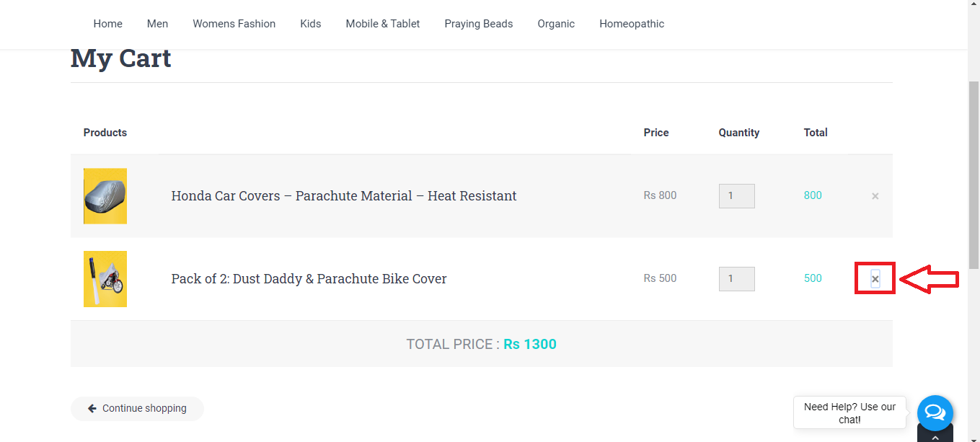Screen dimensions: 980x442
Task: Open Honda Car Covers product title link
Action: [343, 196]
